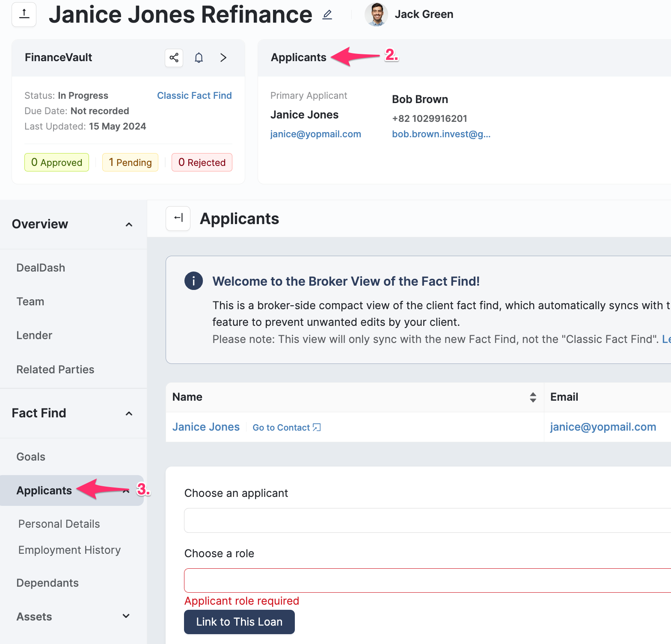This screenshot has width=671, height=644.
Task: Collapse the Fact Find section
Action: tap(129, 414)
